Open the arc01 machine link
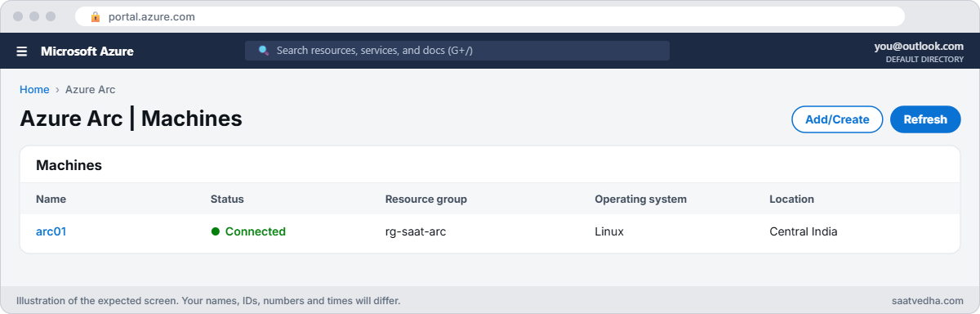 pos(51,231)
